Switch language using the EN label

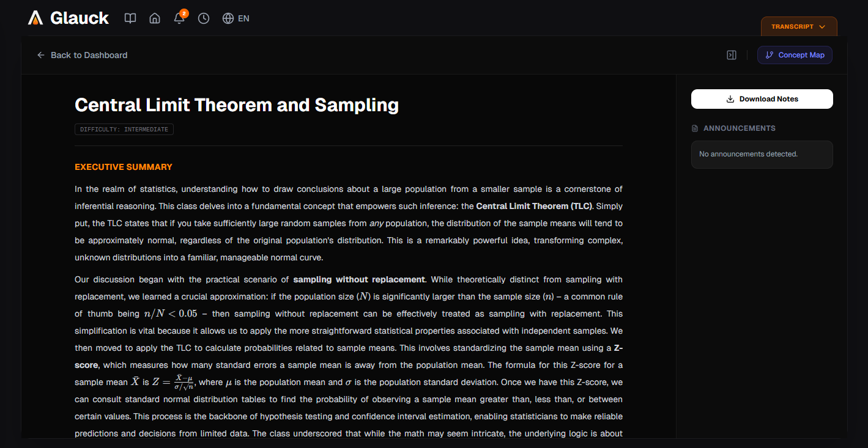click(244, 18)
